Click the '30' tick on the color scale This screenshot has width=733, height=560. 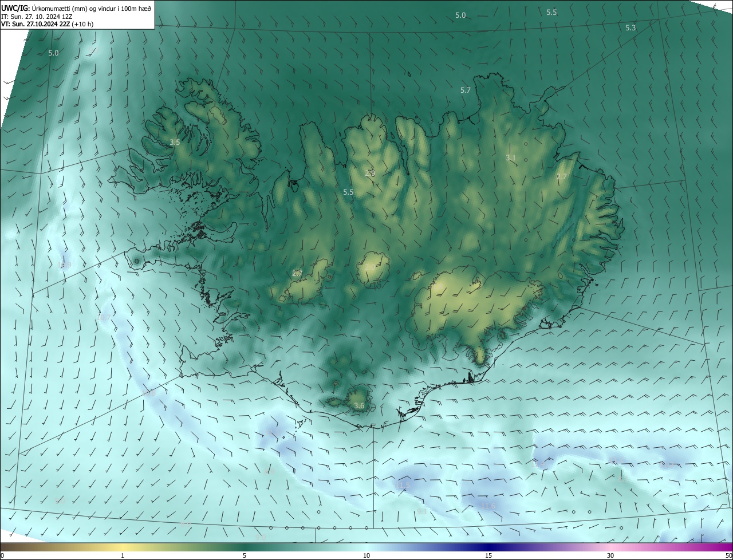610,555
